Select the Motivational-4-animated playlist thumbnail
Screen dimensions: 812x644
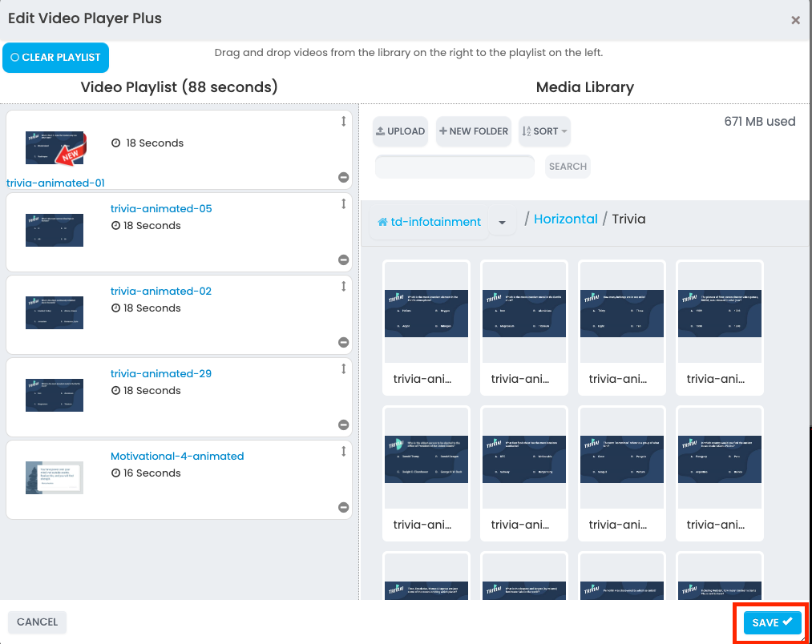point(55,478)
